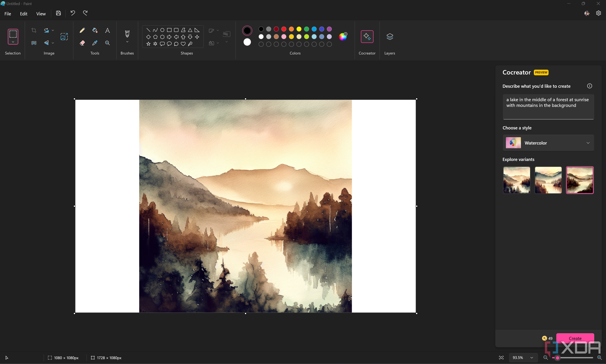Click the Edit menu
The image size is (606, 364).
23,13
